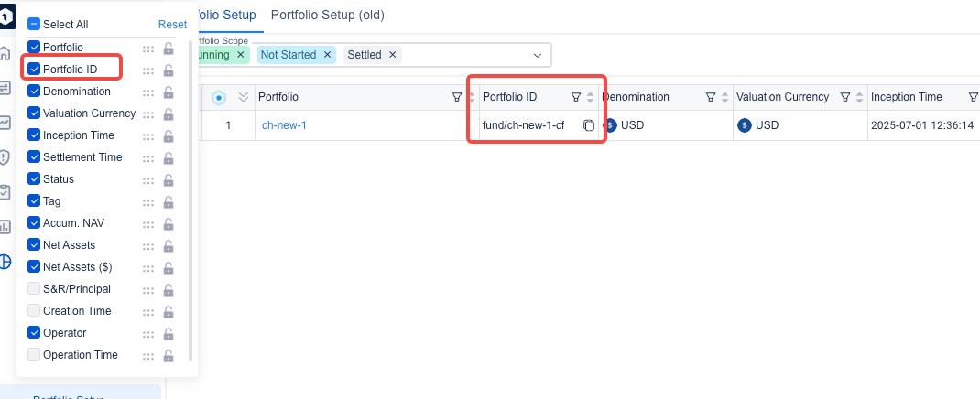Switch to Portfolio Setup (old) tab
The image size is (980, 399).
pos(327,15)
